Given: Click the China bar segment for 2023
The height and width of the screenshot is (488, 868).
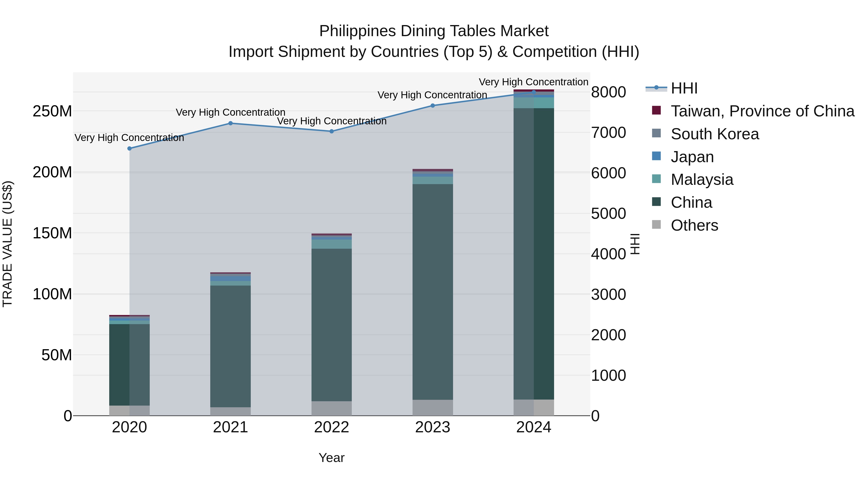Looking at the screenshot, I should click(x=433, y=292).
